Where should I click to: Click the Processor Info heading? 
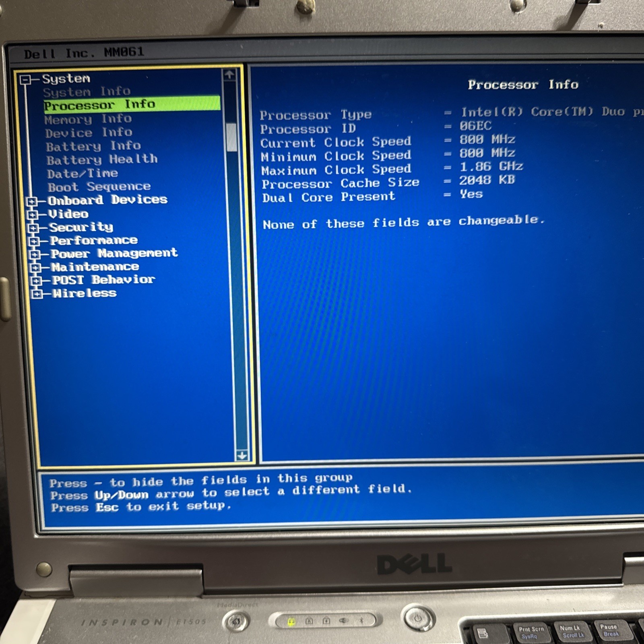click(523, 85)
